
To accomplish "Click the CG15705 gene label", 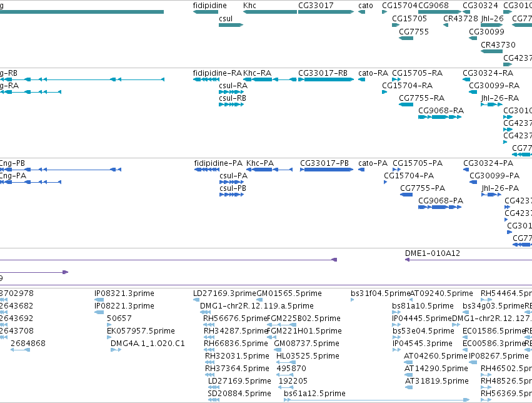I will (409, 19).
